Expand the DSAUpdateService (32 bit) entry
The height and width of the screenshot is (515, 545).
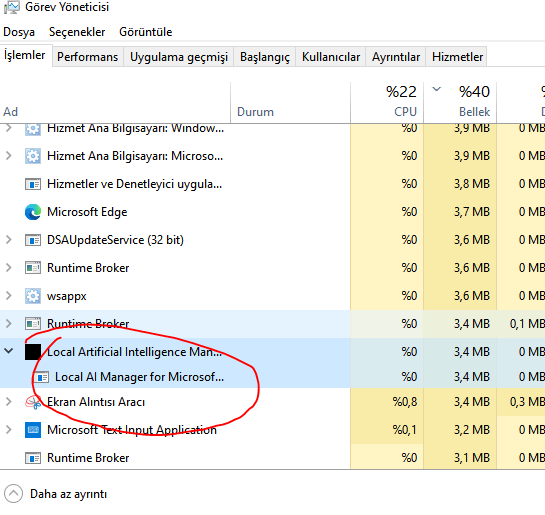[x=9, y=240]
